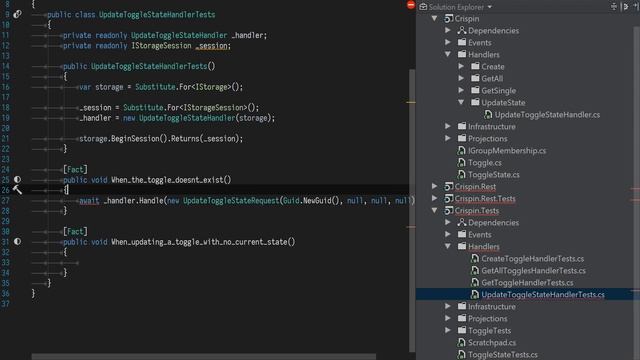The width and height of the screenshot is (640, 360).
Task: Click the Crispin.Rest project icon
Action: pos(449,187)
